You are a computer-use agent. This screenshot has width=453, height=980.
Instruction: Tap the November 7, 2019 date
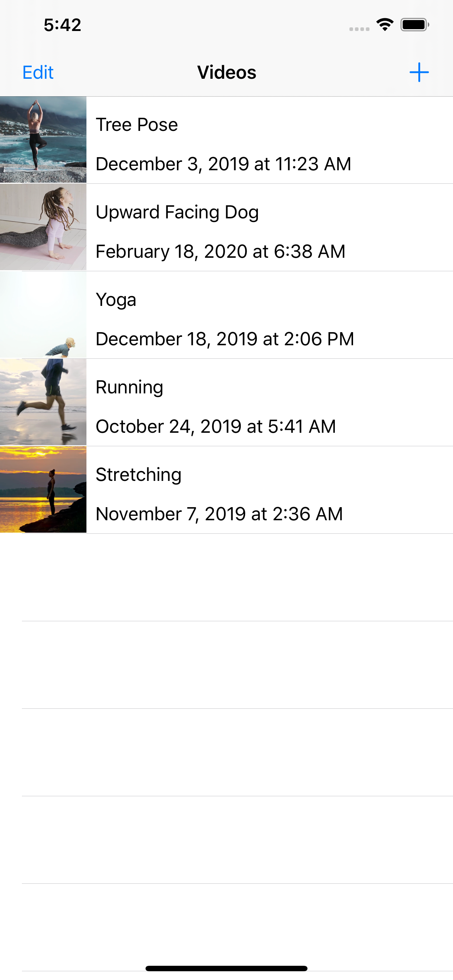point(219,514)
